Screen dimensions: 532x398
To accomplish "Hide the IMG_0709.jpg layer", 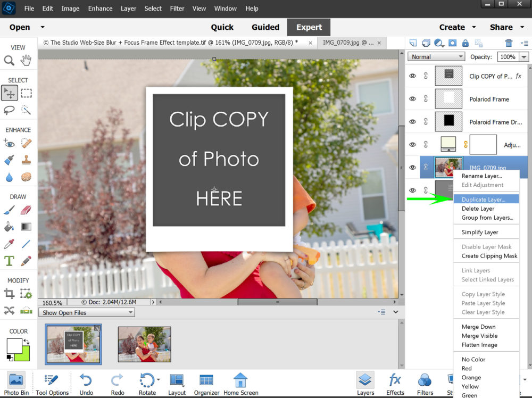I will coord(413,167).
